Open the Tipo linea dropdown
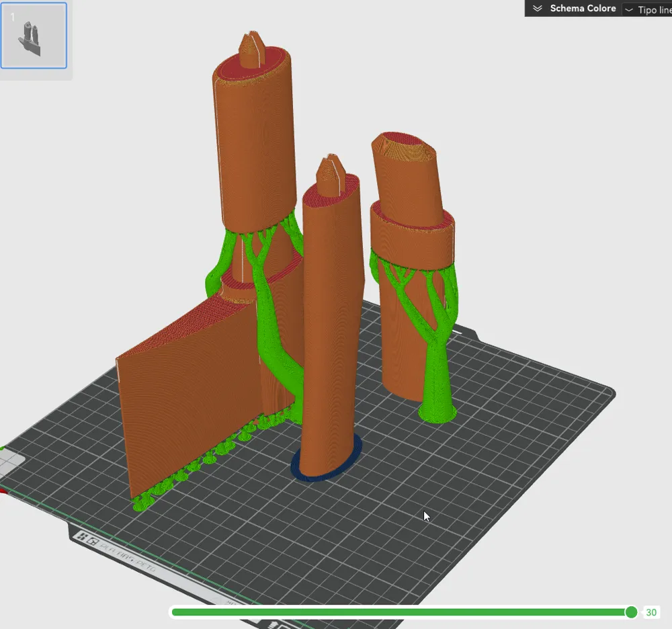Screen dimensions: 672x629 pyautogui.click(x=648, y=9)
